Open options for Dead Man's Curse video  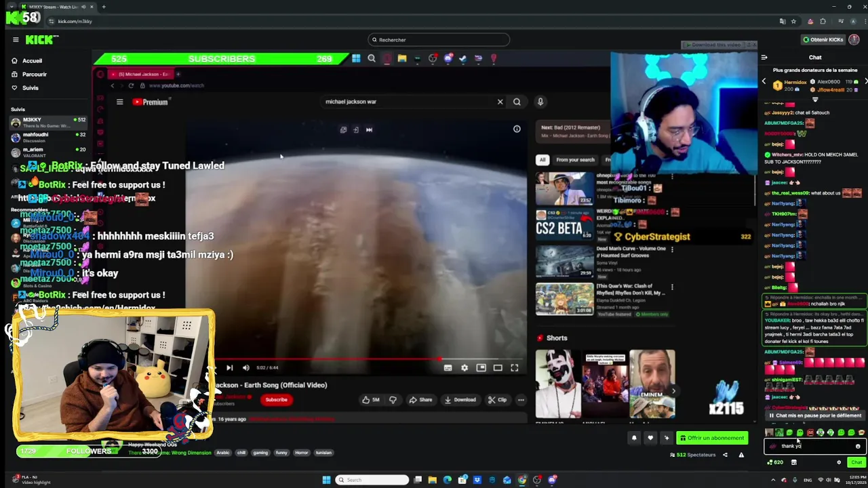click(672, 249)
